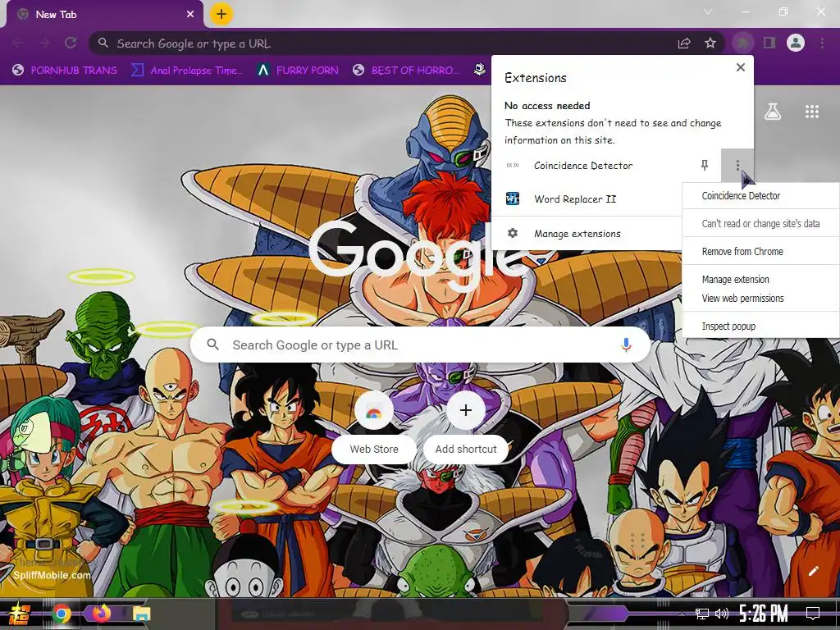840x630 pixels.
Task: Click the Google search box on the page
Action: 421,345
